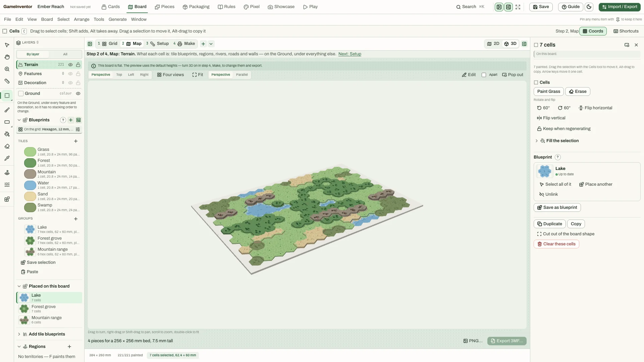
Task: Click Save as blueprint button
Action: tap(557, 207)
